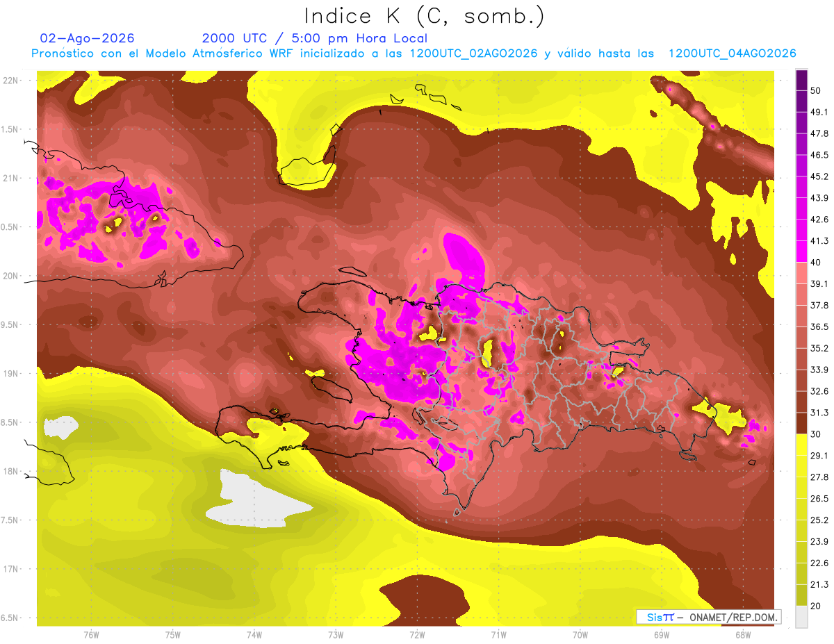
Task: Click the longitude axis label "71W"
Action: click(498, 635)
